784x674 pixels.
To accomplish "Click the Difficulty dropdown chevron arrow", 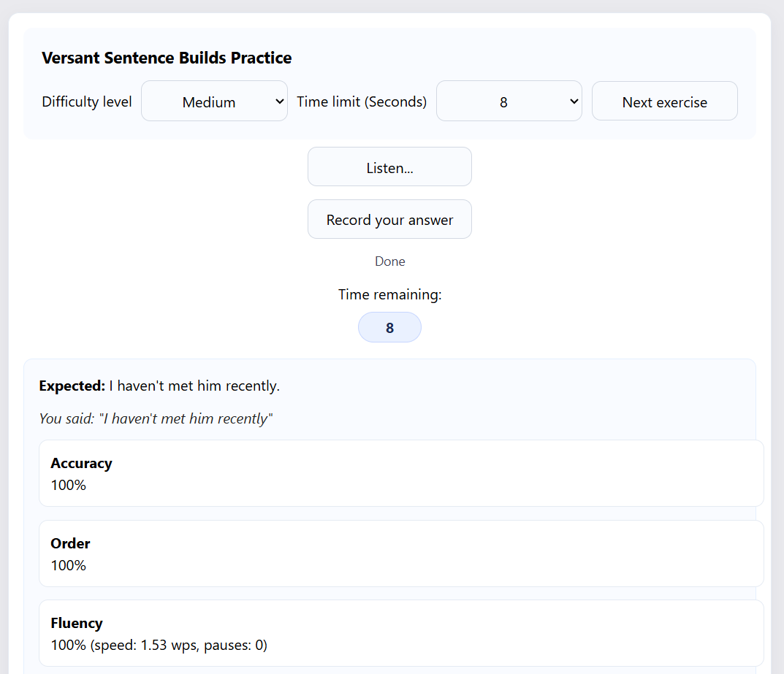I will (280, 102).
